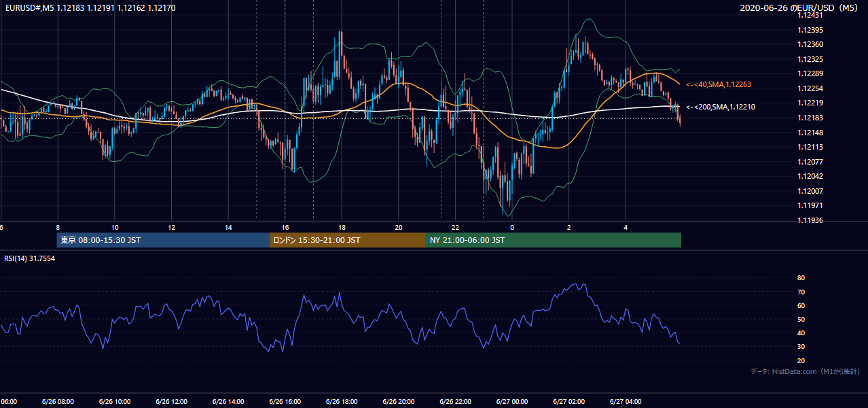Viewport: 868px width, 408px height.
Task: Click price axis value 1.12113
Action: [x=811, y=147]
